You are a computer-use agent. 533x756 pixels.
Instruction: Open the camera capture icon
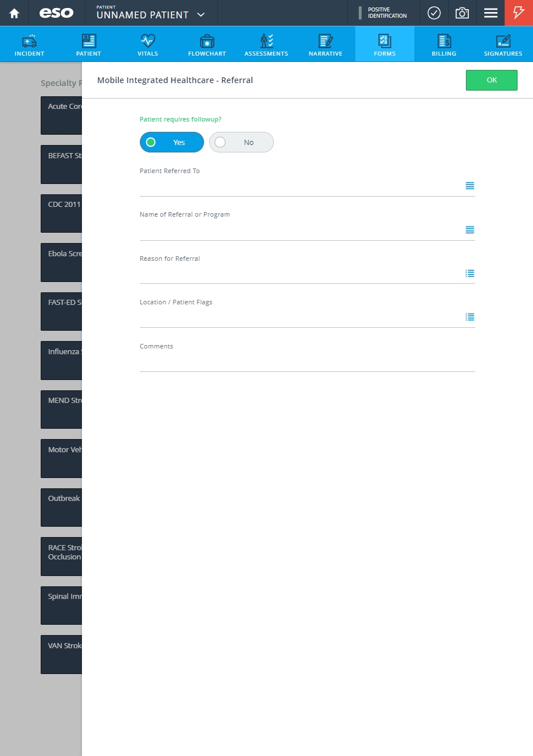[x=462, y=13]
